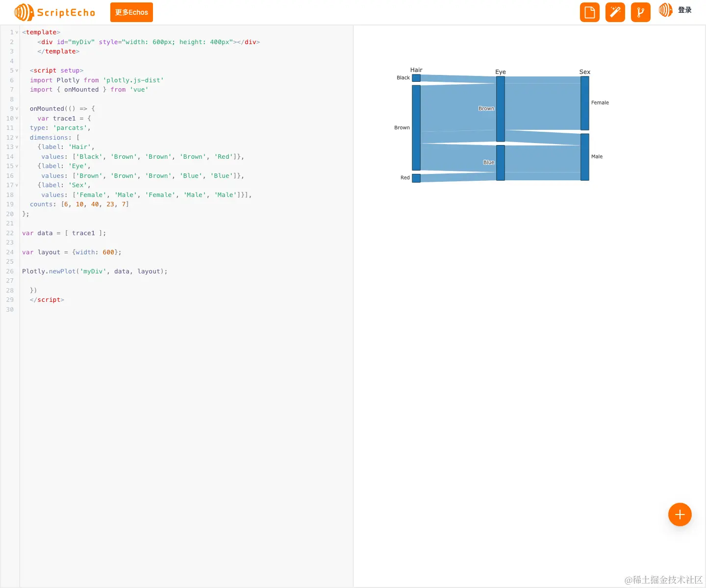Click the Plotly.newPlot code line

(95, 271)
